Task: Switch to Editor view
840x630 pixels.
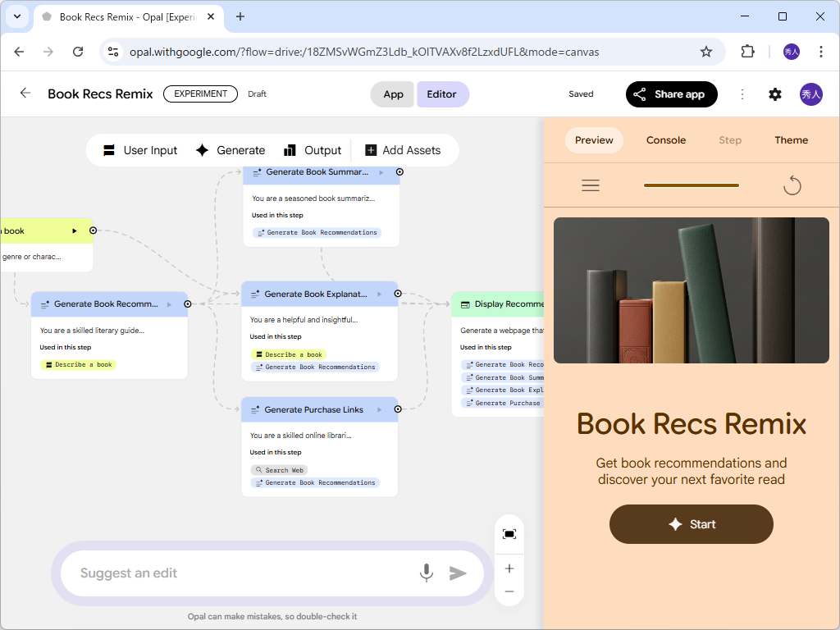Action: point(442,94)
